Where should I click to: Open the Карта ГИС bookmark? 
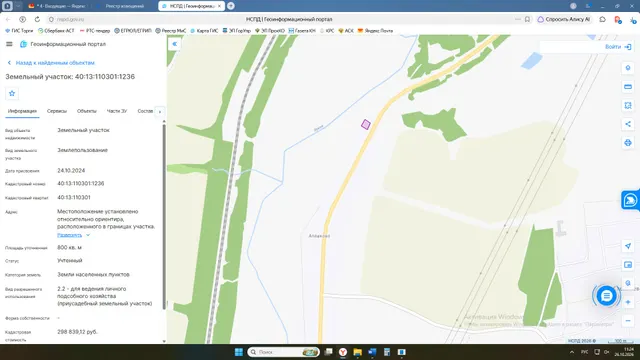[204, 31]
